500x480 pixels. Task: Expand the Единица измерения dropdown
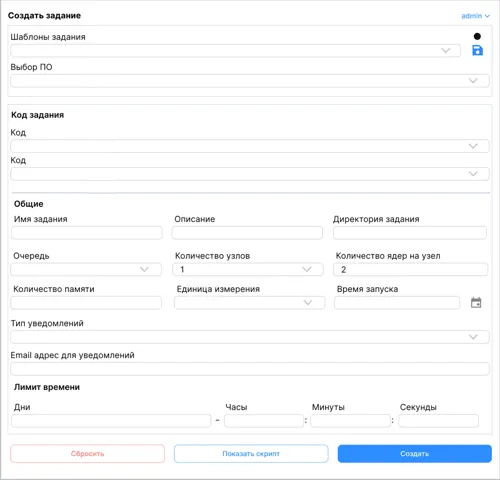[249, 303]
